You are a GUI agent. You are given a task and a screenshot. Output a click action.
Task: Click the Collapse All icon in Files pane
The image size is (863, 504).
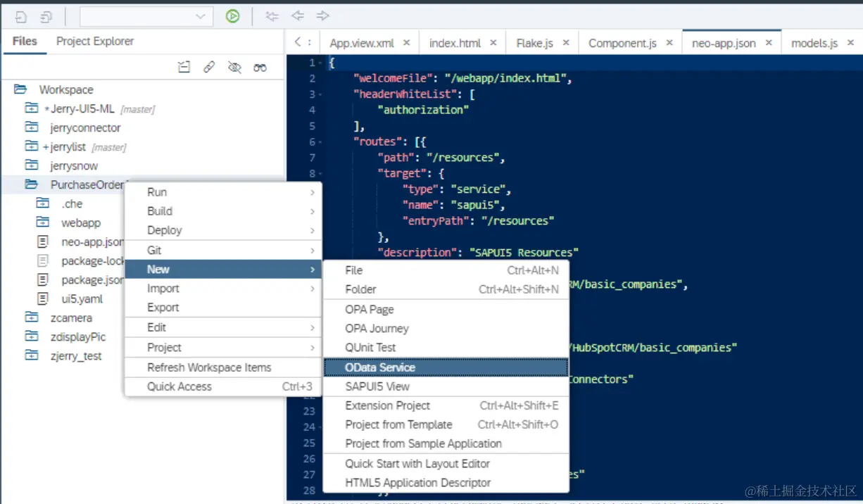point(184,67)
